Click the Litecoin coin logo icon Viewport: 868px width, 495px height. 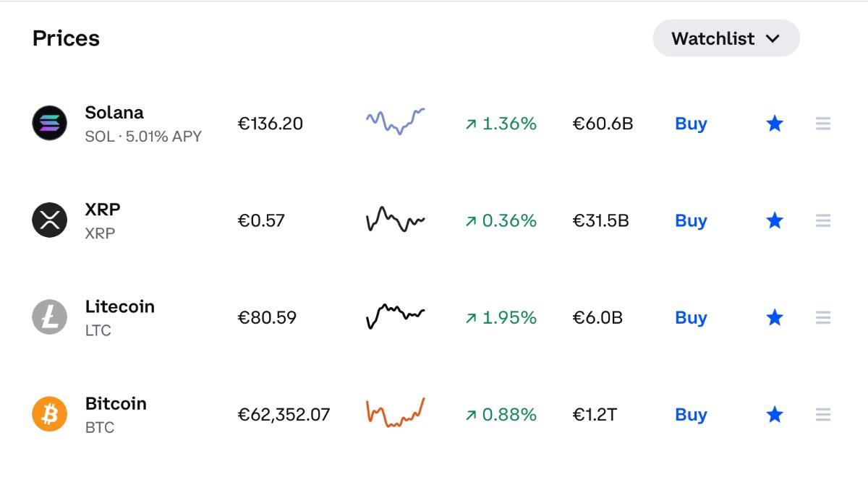tap(50, 317)
